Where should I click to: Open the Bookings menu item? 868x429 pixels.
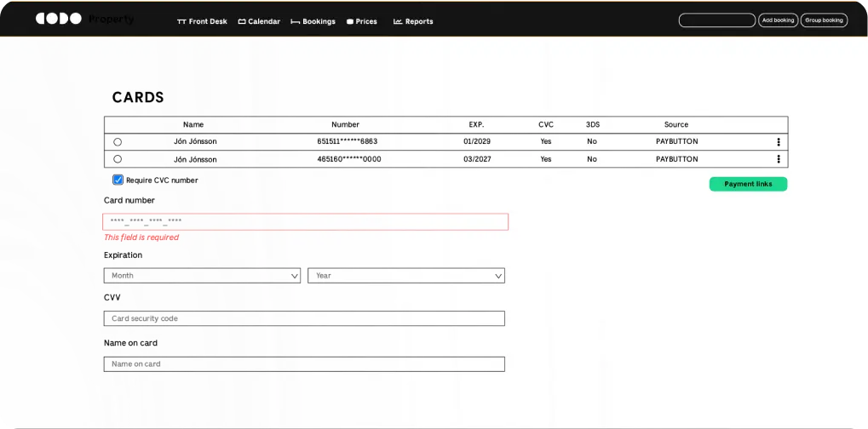tap(319, 22)
